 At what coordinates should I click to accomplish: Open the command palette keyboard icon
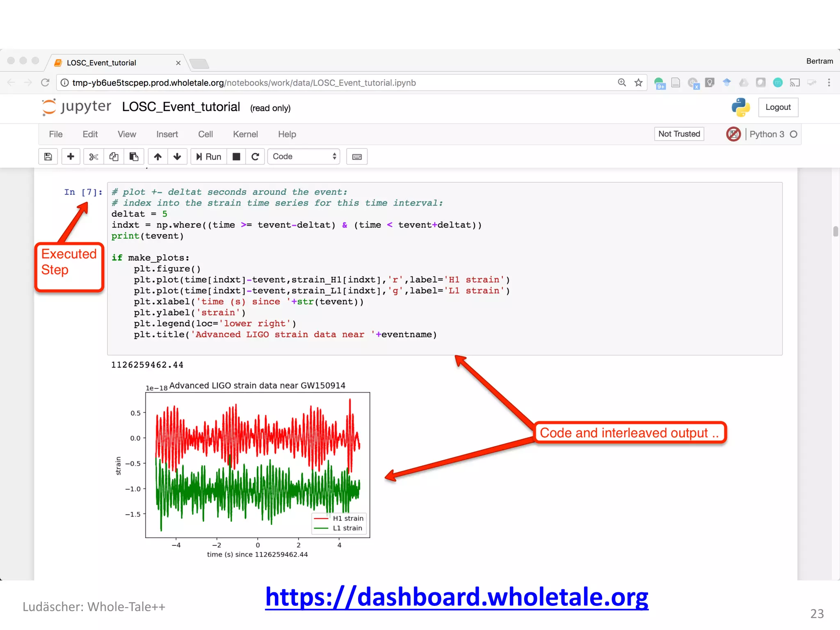click(357, 157)
